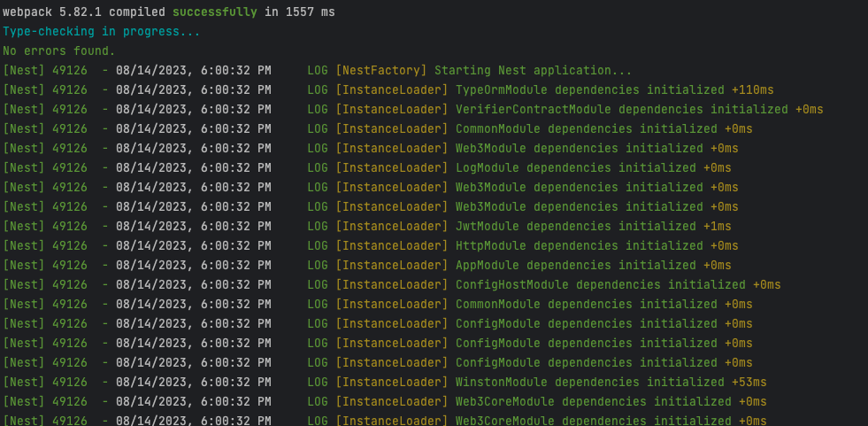
Task: Click the "[NestFactory]" context label
Action: (x=381, y=70)
